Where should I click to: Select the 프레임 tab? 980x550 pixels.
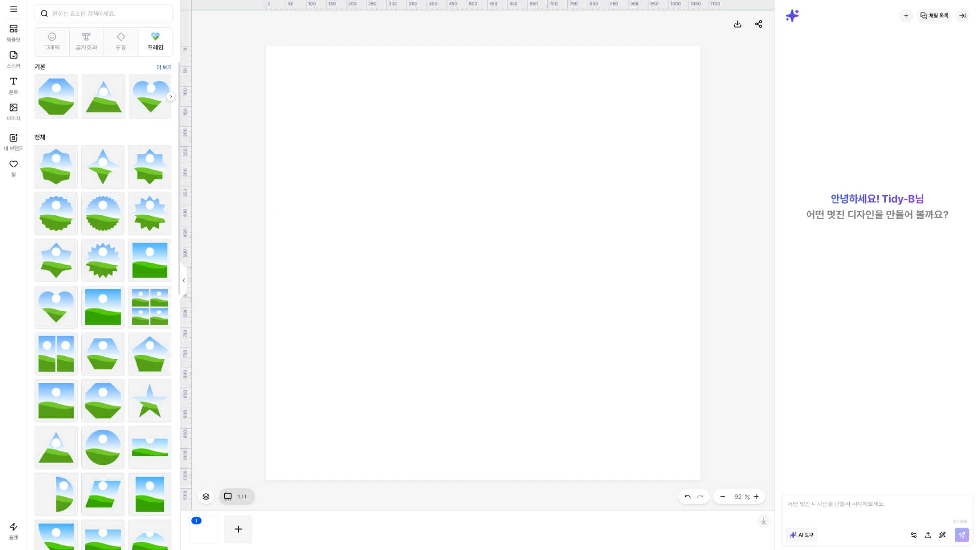tap(155, 42)
